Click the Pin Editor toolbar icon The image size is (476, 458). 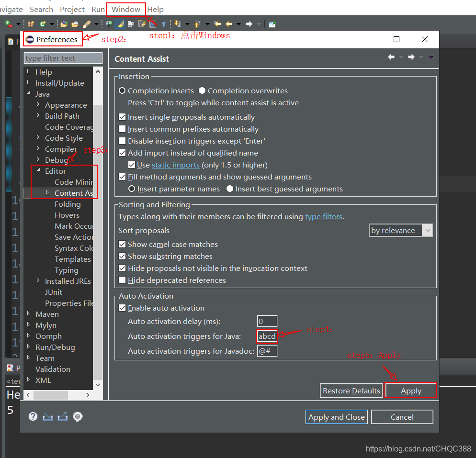click(x=272, y=24)
